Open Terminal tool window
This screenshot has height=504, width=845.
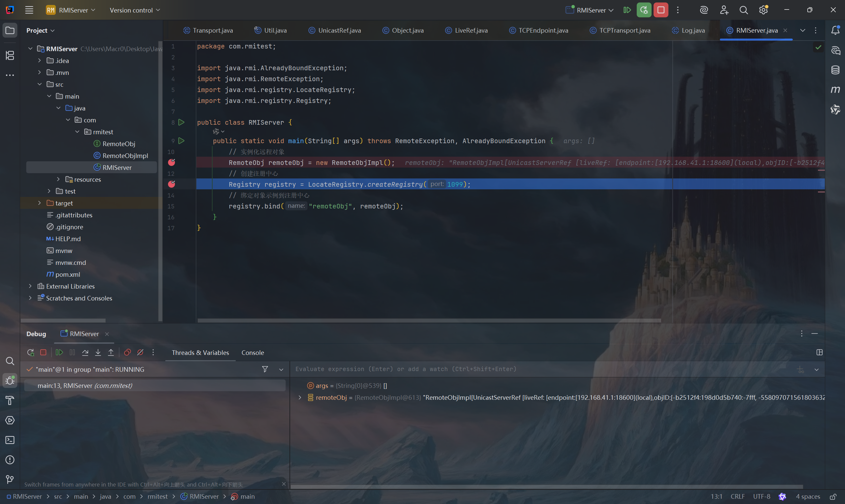tap(10, 440)
